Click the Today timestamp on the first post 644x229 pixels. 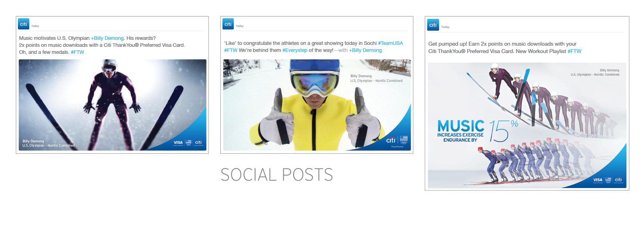35,26
